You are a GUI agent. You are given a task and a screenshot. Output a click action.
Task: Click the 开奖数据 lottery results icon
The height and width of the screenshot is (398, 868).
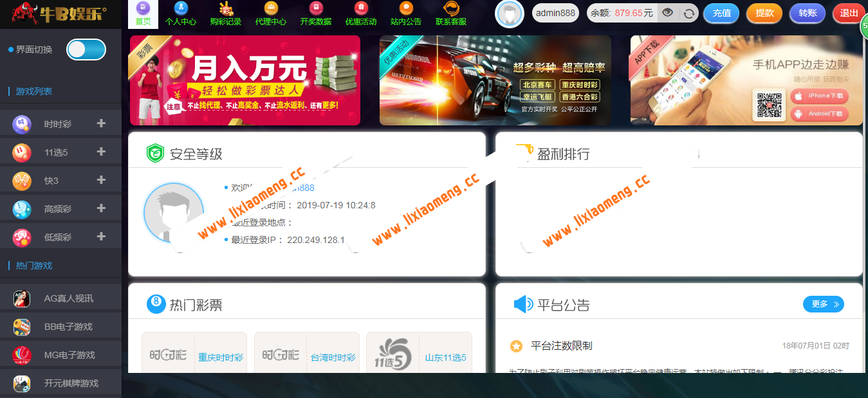[315, 14]
